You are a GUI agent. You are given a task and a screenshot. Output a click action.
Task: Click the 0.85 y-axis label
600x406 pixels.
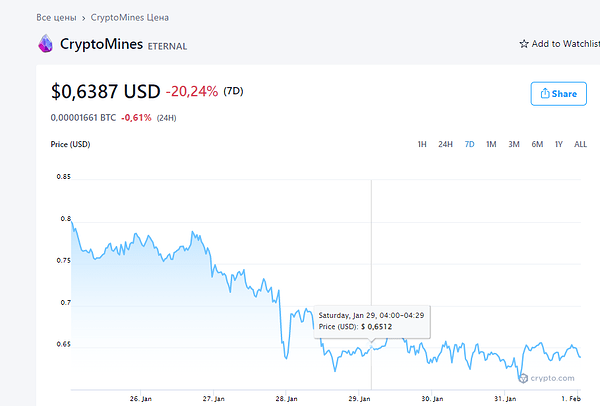click(64, 176)
